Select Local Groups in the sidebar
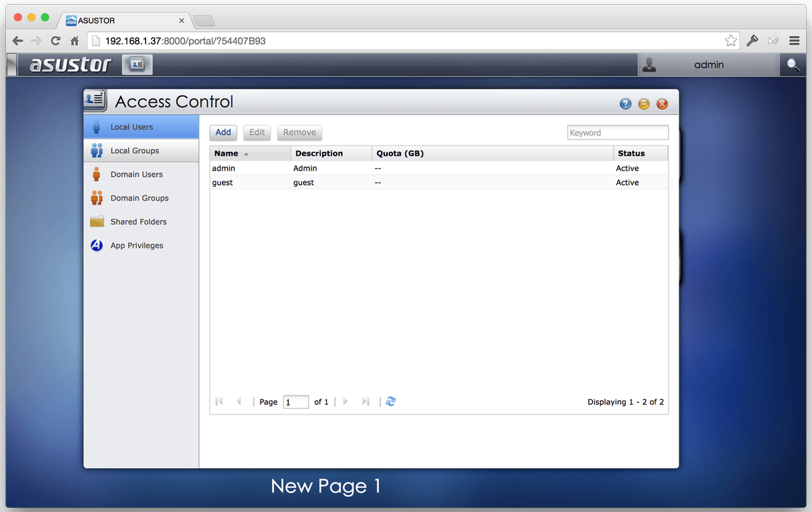 (x=135, y=150)
